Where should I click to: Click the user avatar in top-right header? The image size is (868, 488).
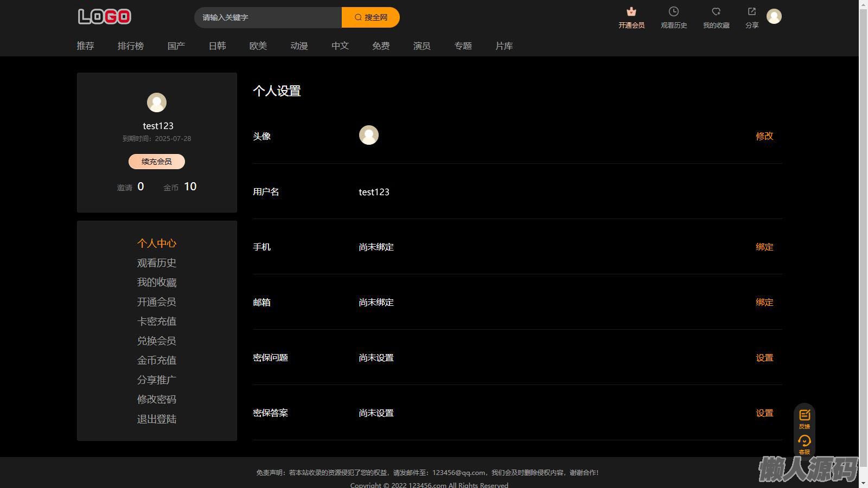tap(774, 16)
